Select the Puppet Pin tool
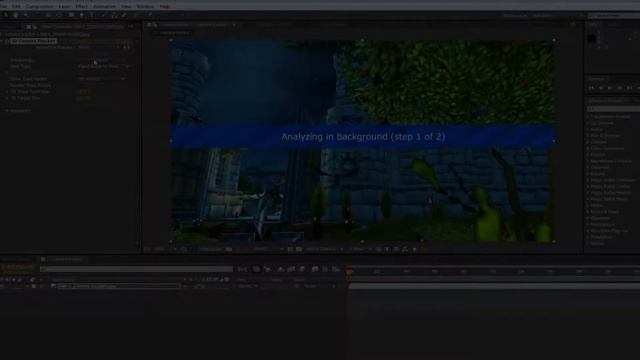The height and width of the screenshot is (360, 640). pos(150,15)
